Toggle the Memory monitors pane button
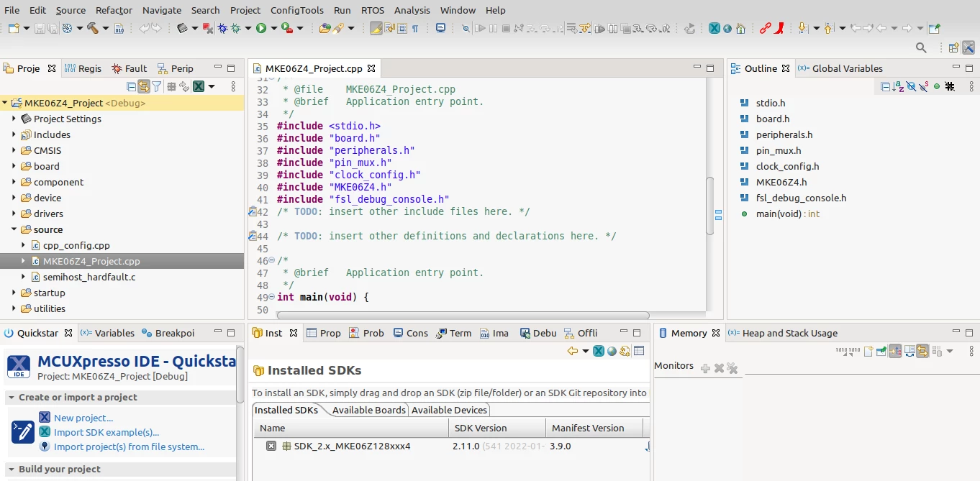This screenshot has height=481, width=980. [x=895, y=351]
